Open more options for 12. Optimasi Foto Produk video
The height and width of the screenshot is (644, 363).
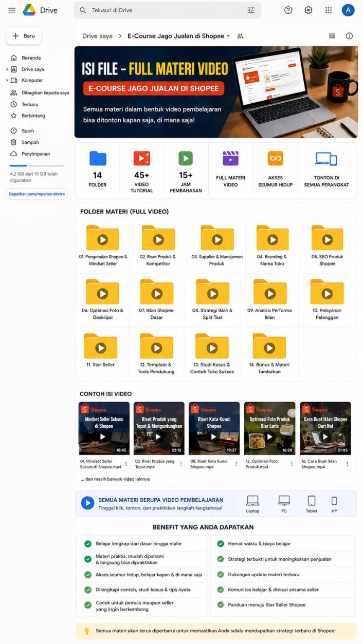click(x=292, y=464)
